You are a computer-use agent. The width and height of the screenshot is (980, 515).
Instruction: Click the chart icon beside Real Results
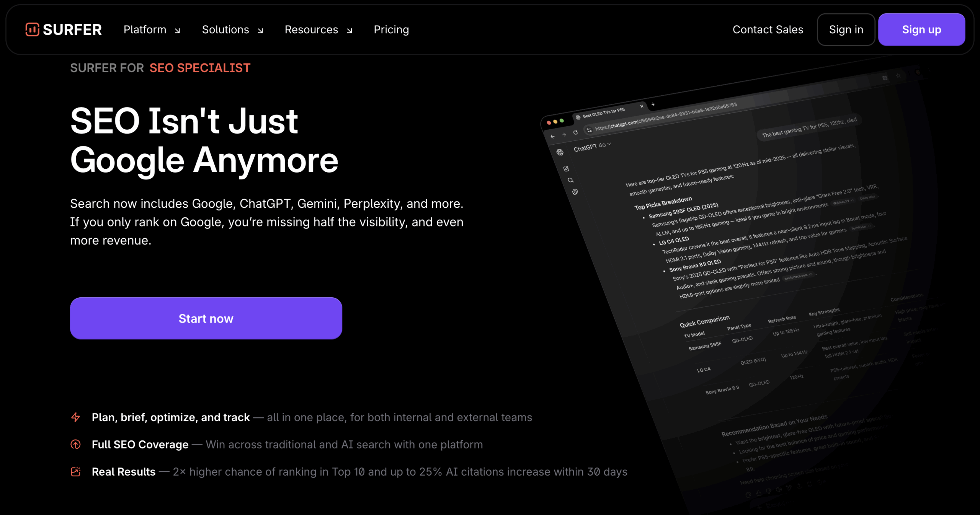[x=76, y=472]
